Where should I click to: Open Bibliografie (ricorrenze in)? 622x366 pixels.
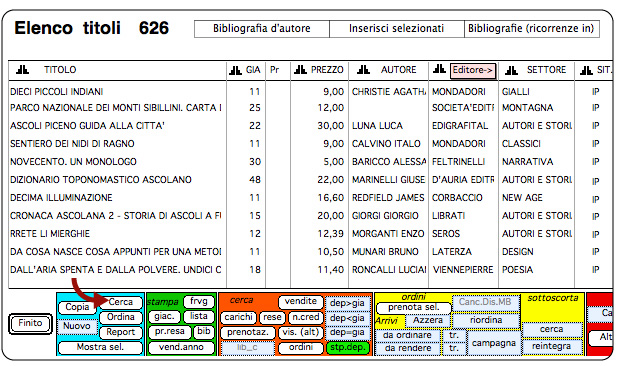tap(532, 29)
